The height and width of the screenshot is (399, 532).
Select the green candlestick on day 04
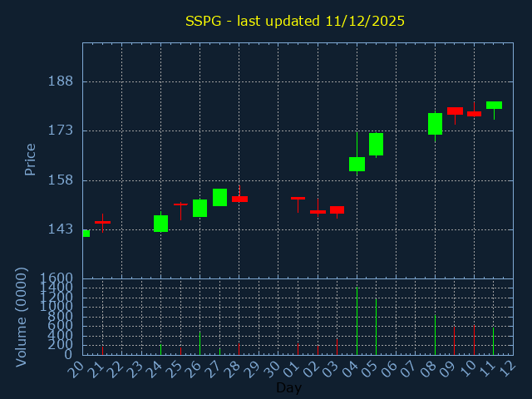pyautogui.click(x=357, y=164)
